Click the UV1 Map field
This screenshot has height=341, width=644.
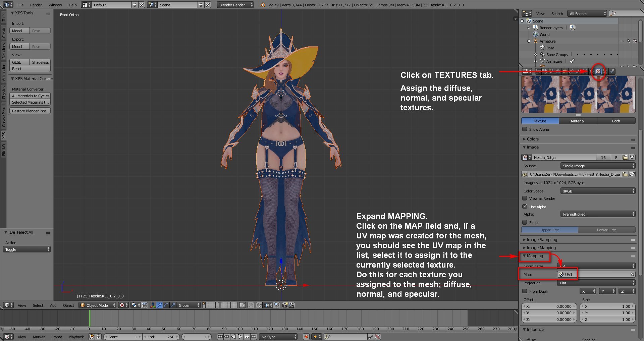tap(596, 274)
